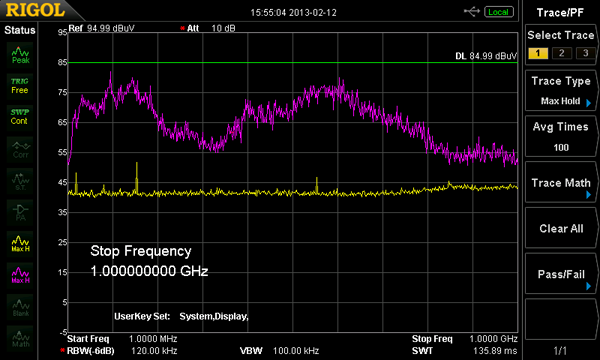This screenshot has height=360, width=600.
Task: Click the dimmed Math trace icon
Action: tap(20, 338)
